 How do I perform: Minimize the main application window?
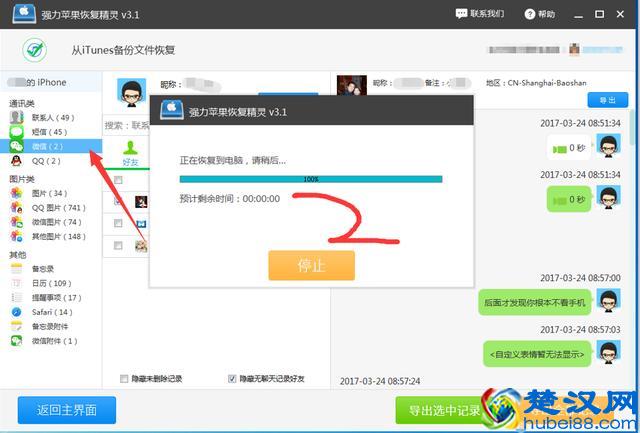pyautogui.click(x=578, y=15)
